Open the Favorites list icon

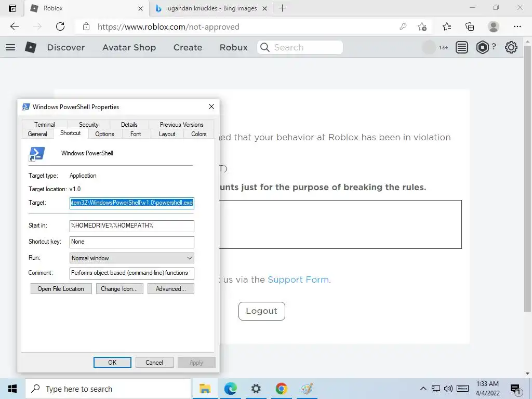coord(447,26)
